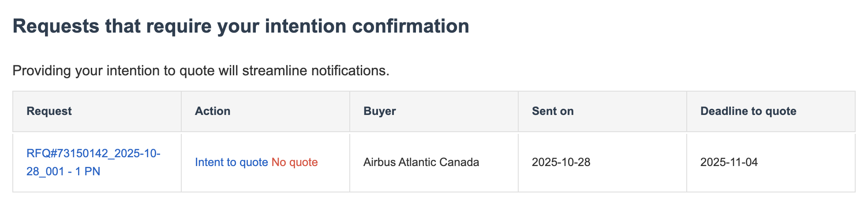Confirm with the "Intent to quote" link
868x207 pixels.
231,163
